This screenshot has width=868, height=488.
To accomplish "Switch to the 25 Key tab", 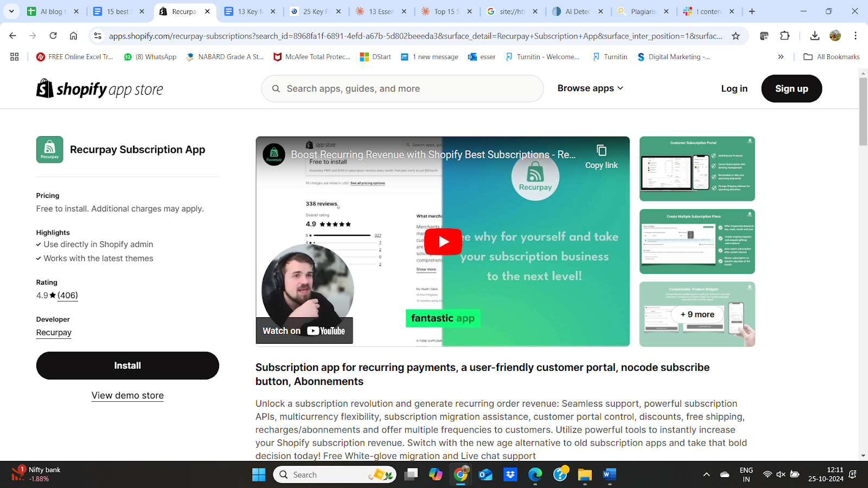I will click(x=316, y=11).
